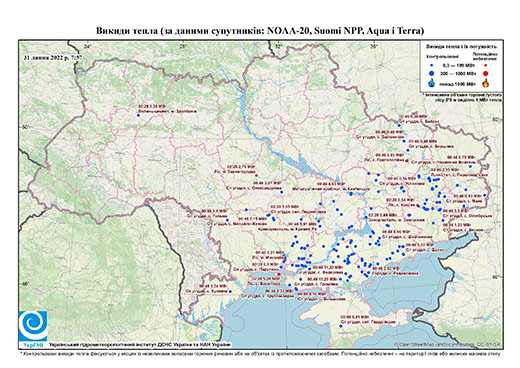Open the OpenStreetMap contributors attribution
The width and height of the screenshot is (520, 368).
(x=448, y=344)
